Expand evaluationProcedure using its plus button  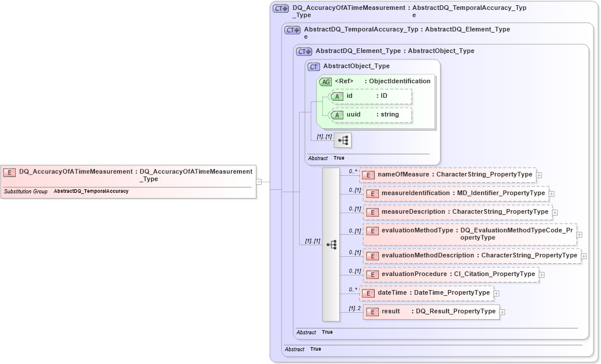542,274
